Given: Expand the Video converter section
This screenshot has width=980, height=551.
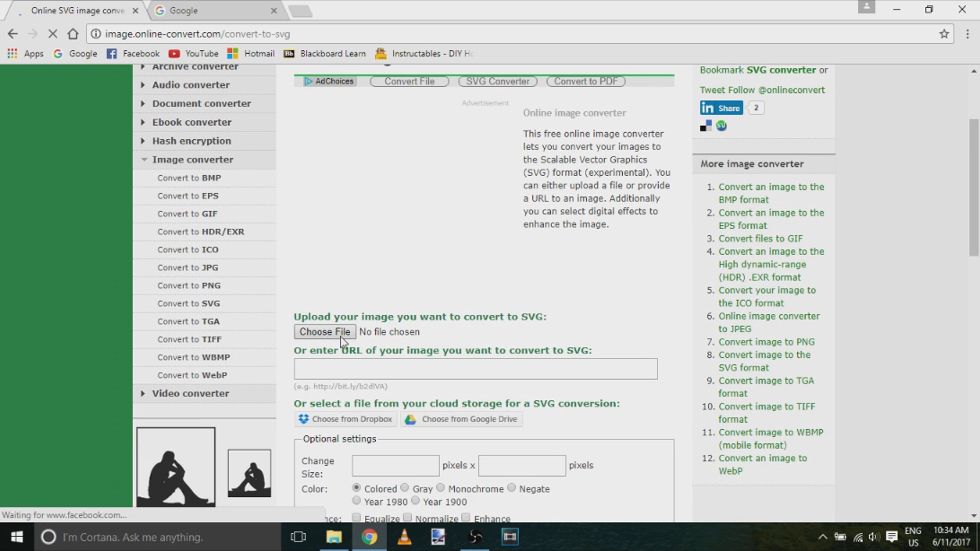Looking at the screenshot, I should [190, 393].
